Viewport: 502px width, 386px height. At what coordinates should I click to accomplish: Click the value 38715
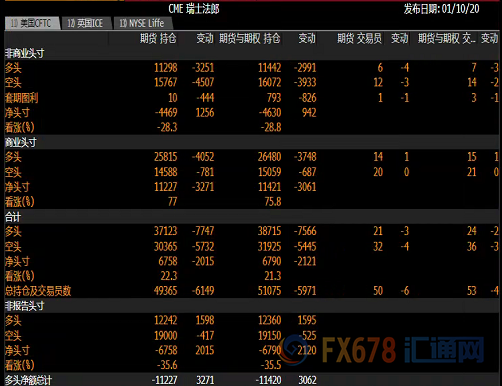(x=270, y=231)
